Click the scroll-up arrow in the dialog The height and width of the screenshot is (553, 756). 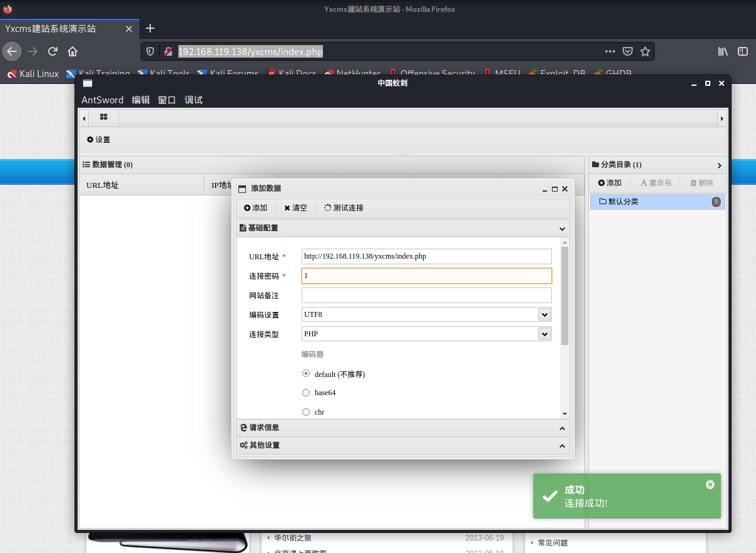565,242
